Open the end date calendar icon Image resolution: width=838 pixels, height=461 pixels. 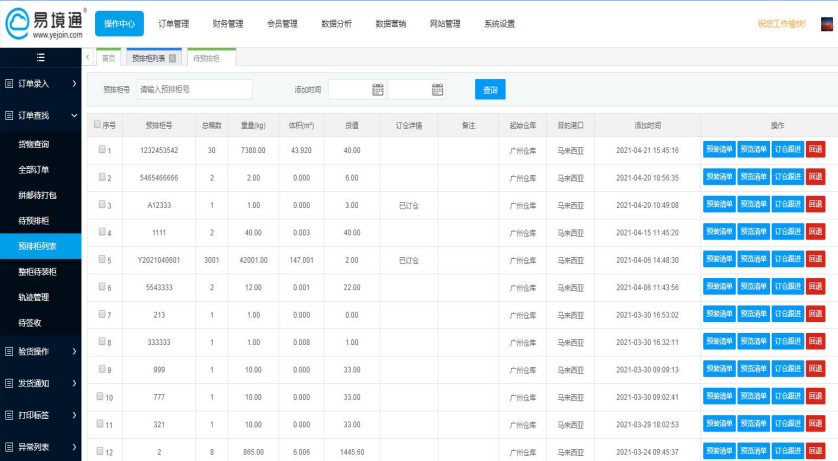click(438, 90)
